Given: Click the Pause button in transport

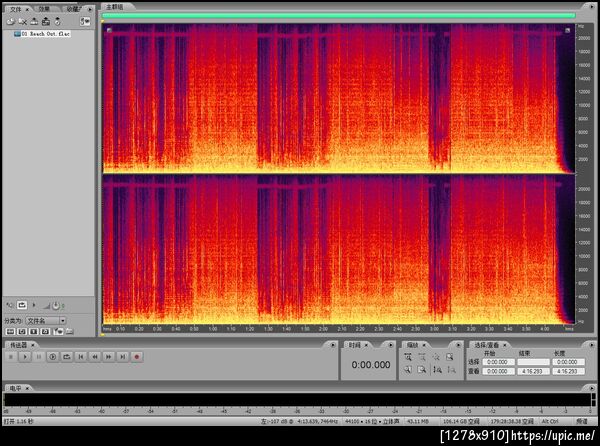Looking at the screenshot, I should [x=39, y=357].
